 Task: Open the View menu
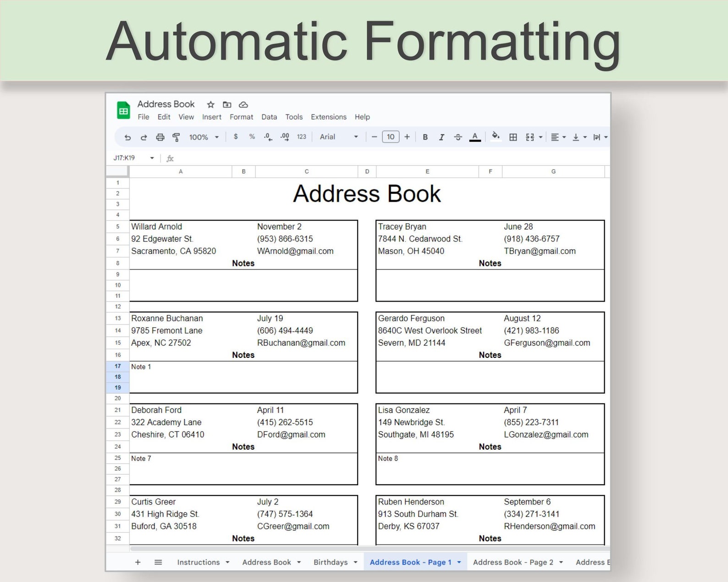click(186, 117)
